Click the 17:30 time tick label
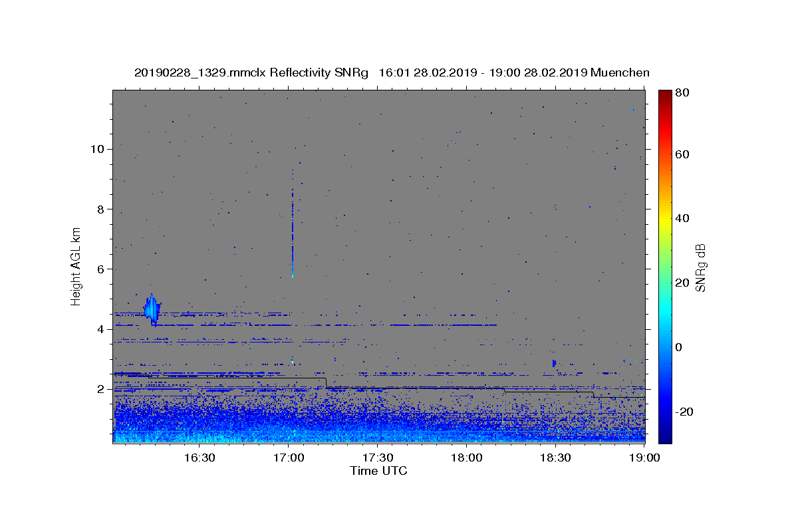The image size is (798, 532). (378, 458)
